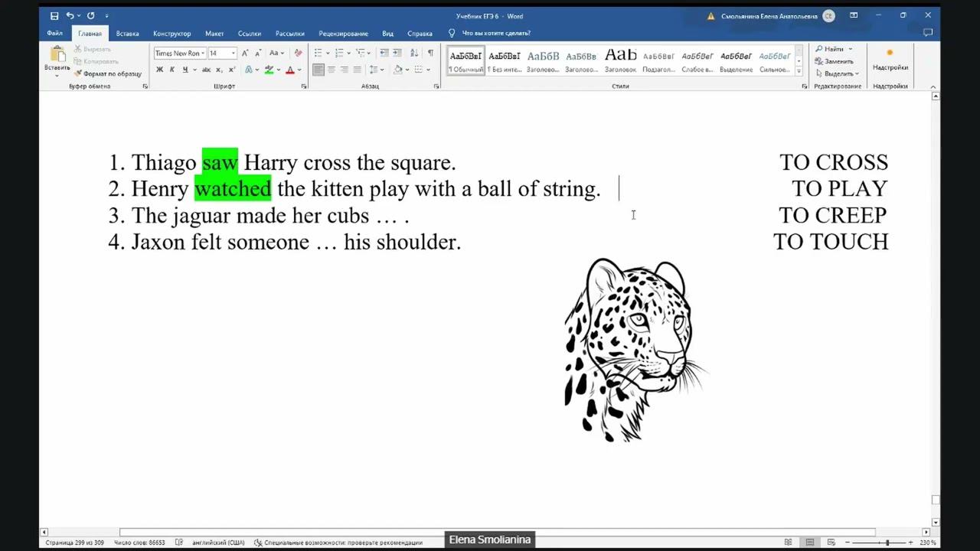
Task: Adjust the zoom slider in status bar
Action: tap(889, 543)
